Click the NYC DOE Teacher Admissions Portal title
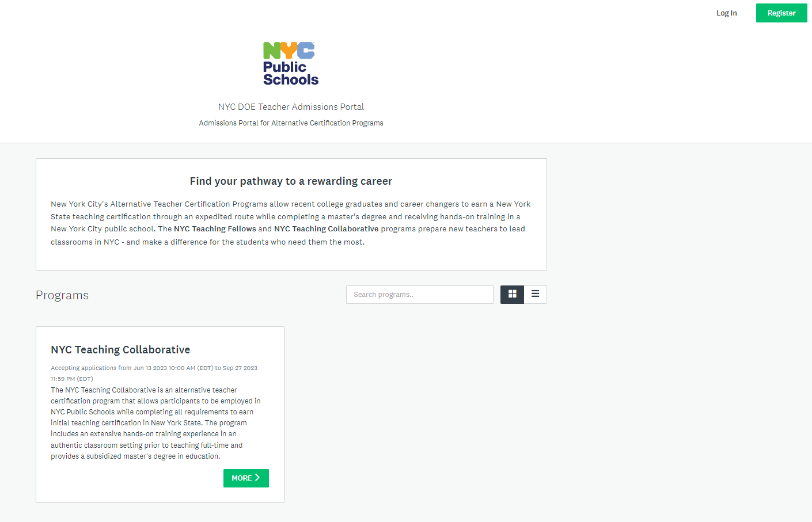812x522 pixels. click(291, 107)
